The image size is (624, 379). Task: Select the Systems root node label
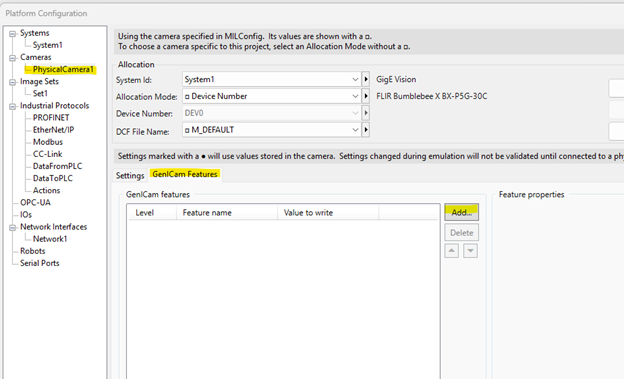pyautogui.click(x=35, y=33)
